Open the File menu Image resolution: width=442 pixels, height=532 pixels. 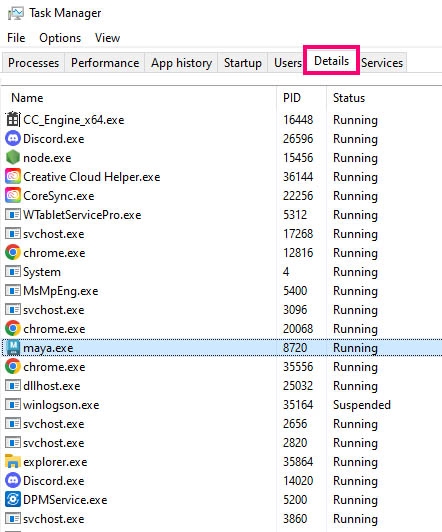coord(16,38)
